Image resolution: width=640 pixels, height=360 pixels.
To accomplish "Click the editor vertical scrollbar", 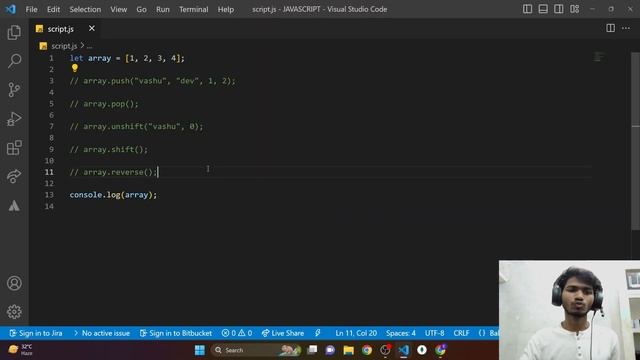I will 636,141.
